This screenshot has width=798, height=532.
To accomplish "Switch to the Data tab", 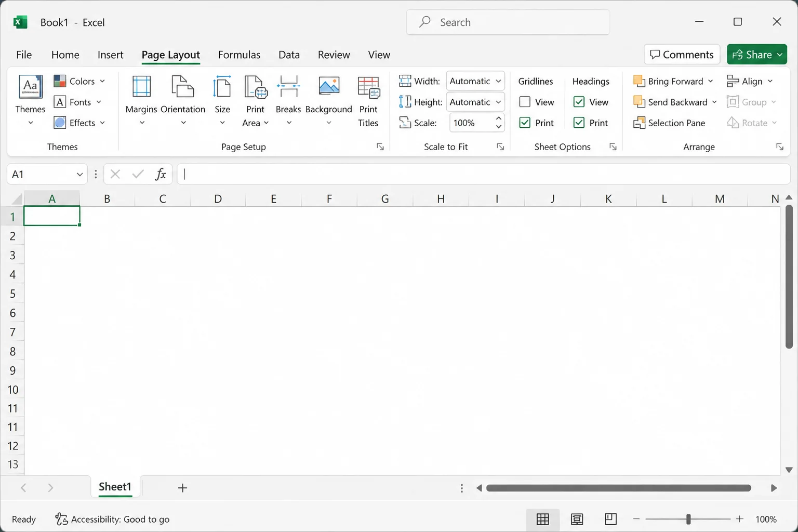I will 289,55.
